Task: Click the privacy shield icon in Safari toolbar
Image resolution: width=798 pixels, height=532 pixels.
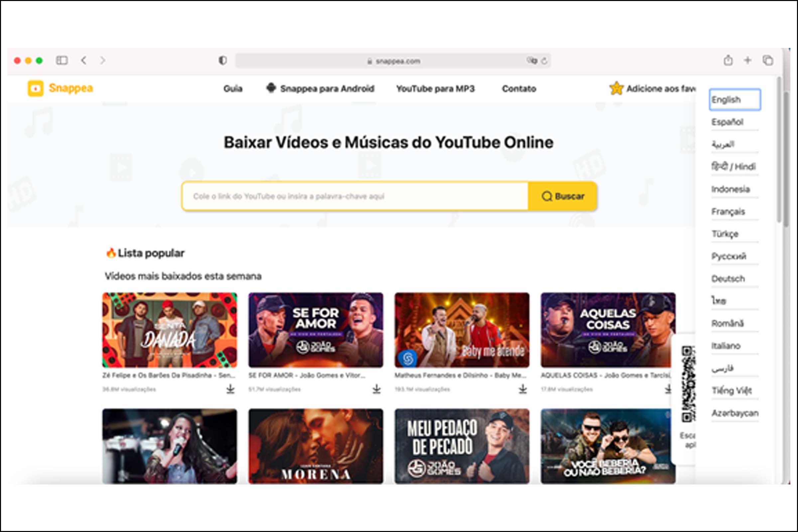Action: pyautogui.click(x=223, y=61)
